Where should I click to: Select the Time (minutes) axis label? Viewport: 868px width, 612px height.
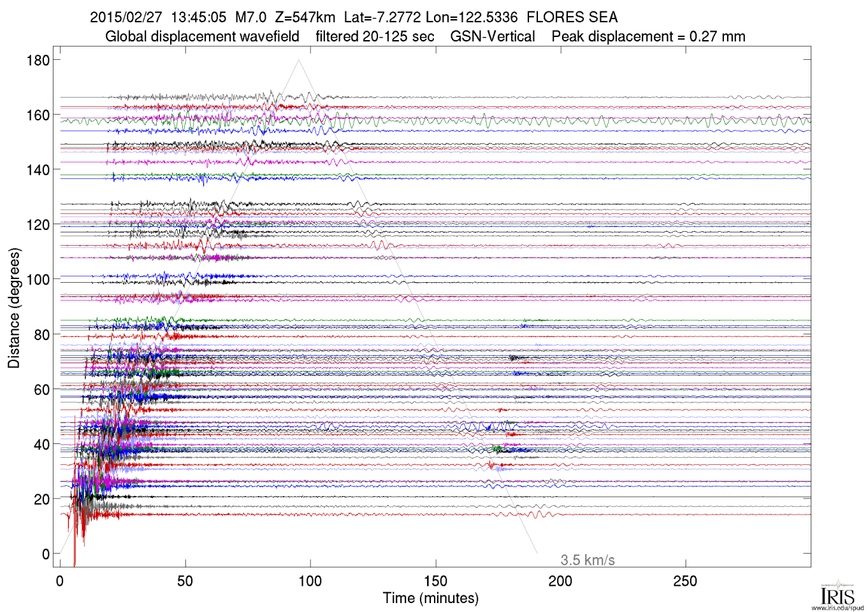pos(430,598)
